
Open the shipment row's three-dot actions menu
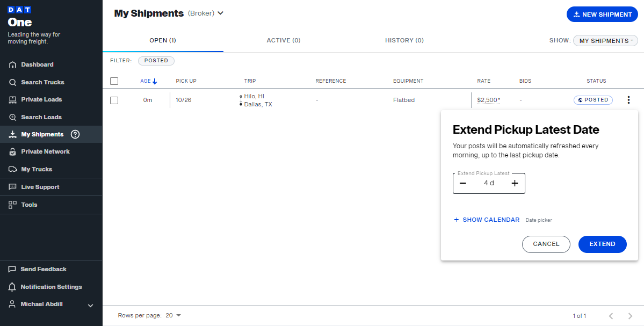pyautogui.click(x=628, y=99)
